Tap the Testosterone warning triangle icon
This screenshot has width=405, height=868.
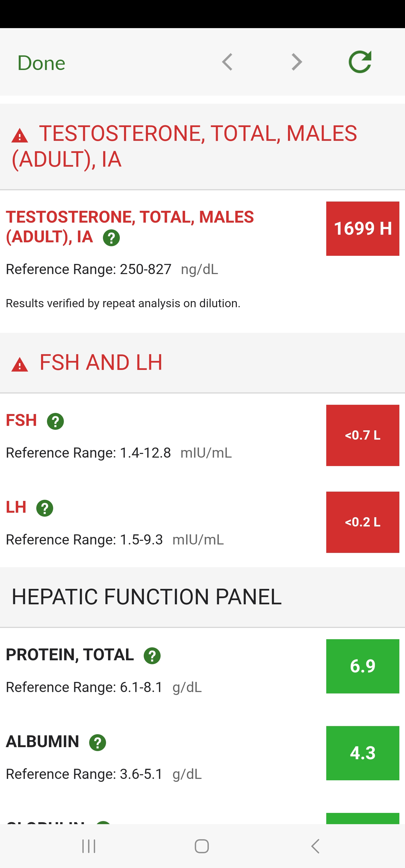click(20, 136)
